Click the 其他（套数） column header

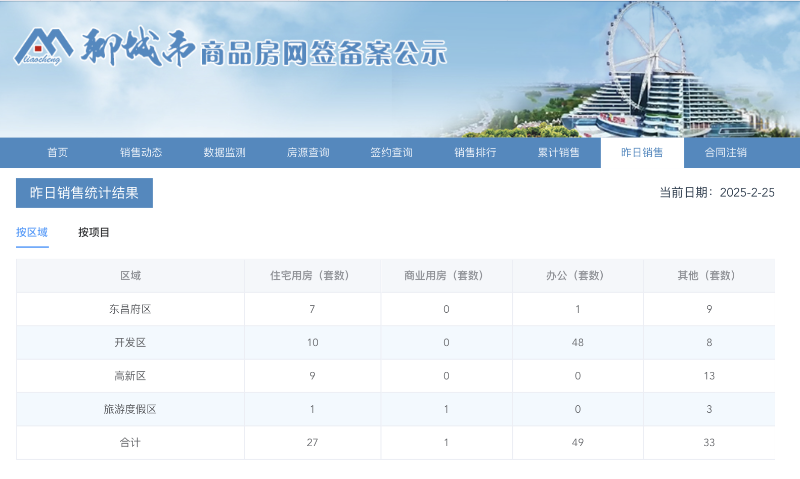709,276
